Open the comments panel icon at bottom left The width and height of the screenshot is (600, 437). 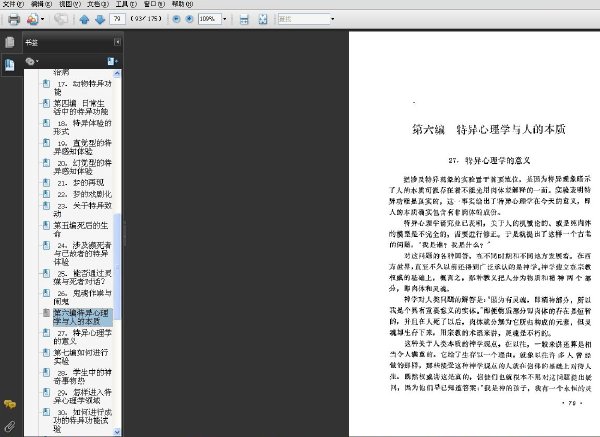(10, 404)
